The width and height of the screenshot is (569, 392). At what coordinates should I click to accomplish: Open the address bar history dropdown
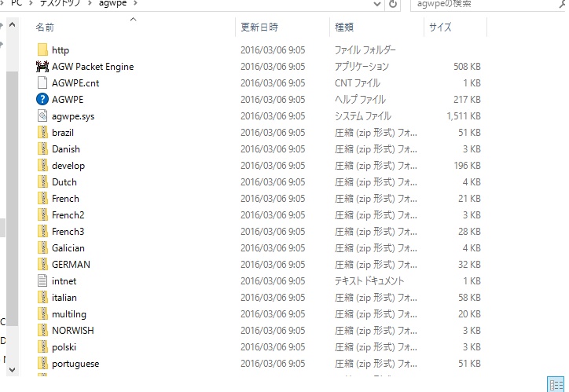[x=377, y=4]
